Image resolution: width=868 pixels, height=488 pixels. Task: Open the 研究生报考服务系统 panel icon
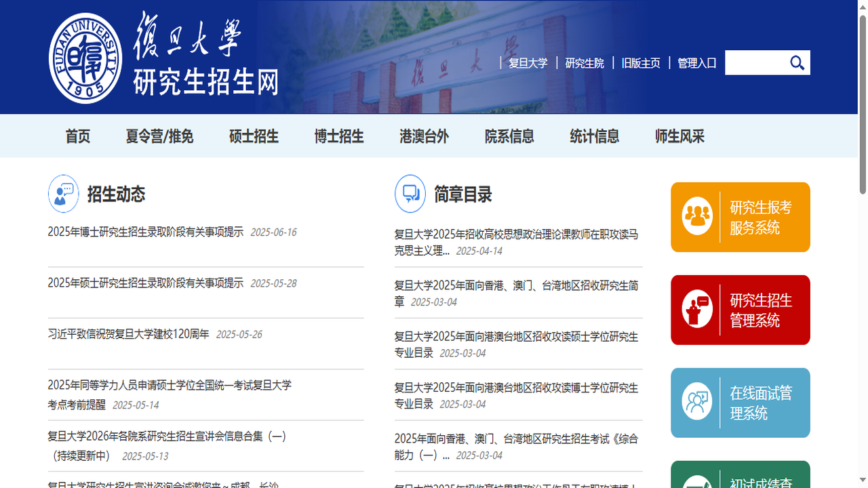point(697,217)
